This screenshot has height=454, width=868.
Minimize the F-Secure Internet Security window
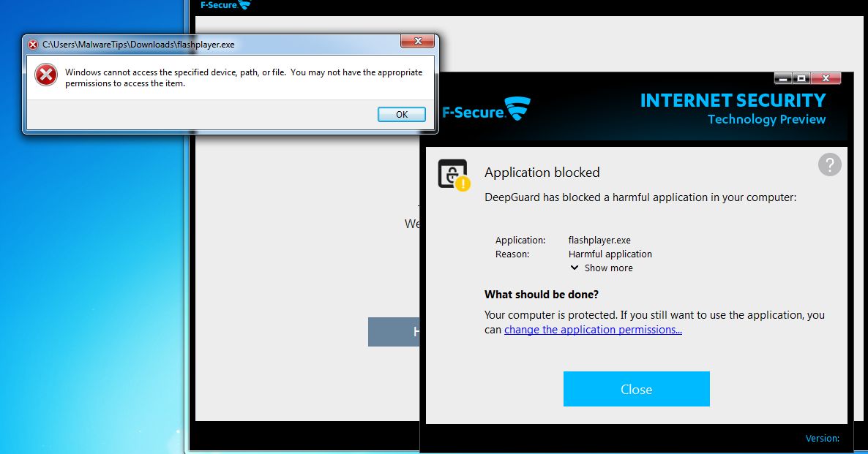783,78
